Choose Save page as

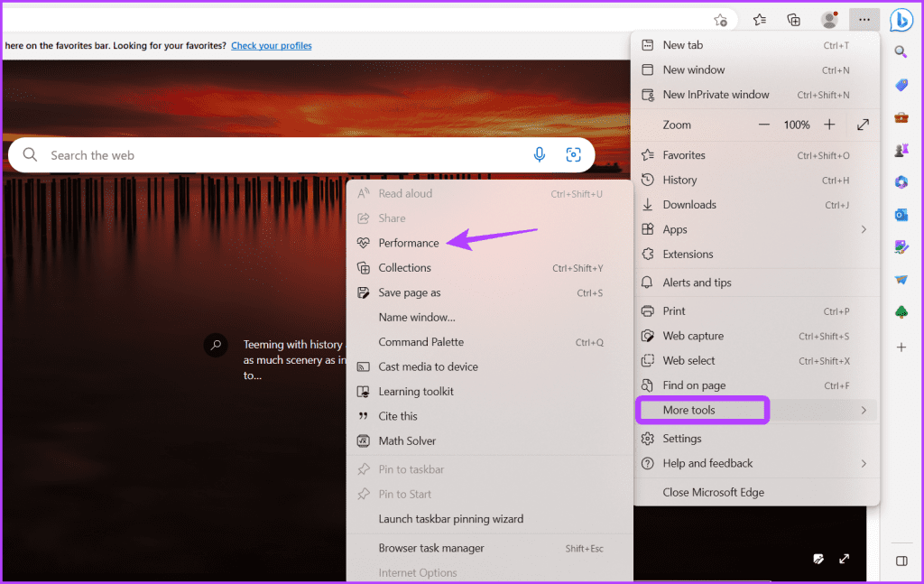(x=490, y=292)
